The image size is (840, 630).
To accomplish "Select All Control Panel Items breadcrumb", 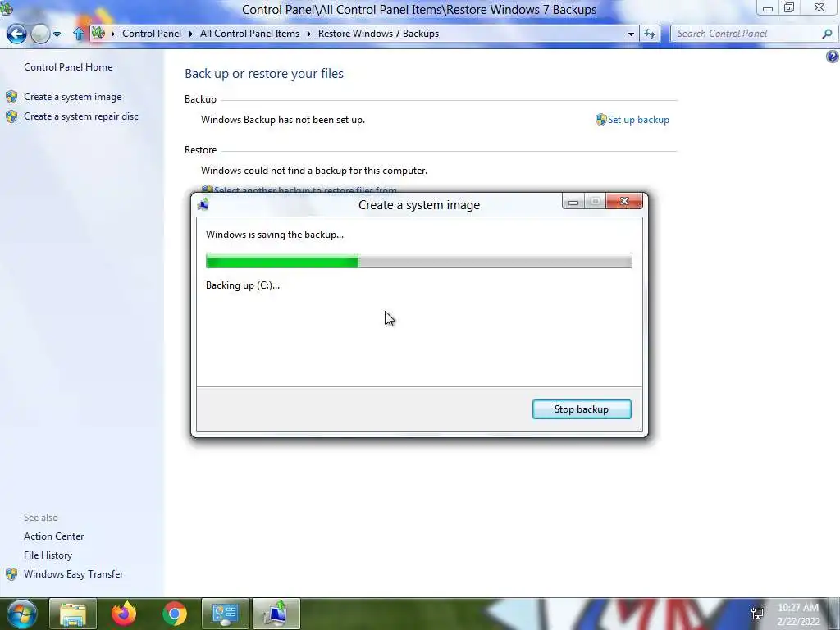I will (x=249, y=33).
